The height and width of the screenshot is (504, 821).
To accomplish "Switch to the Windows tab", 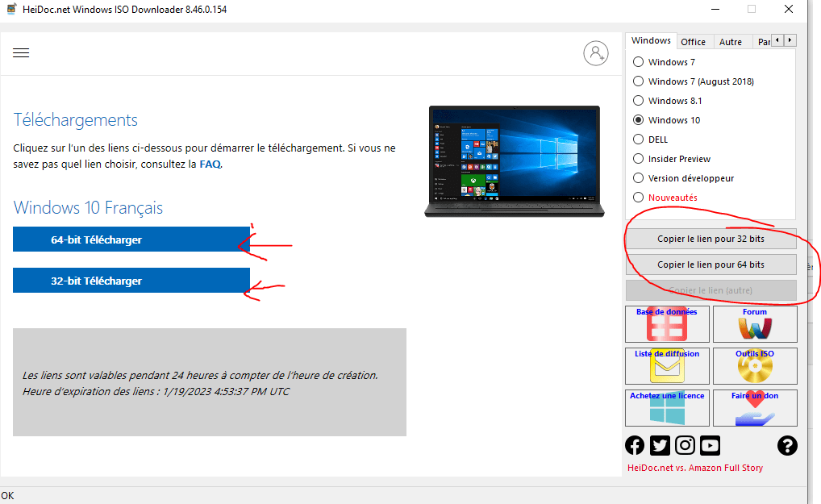I will click(651, 41).
